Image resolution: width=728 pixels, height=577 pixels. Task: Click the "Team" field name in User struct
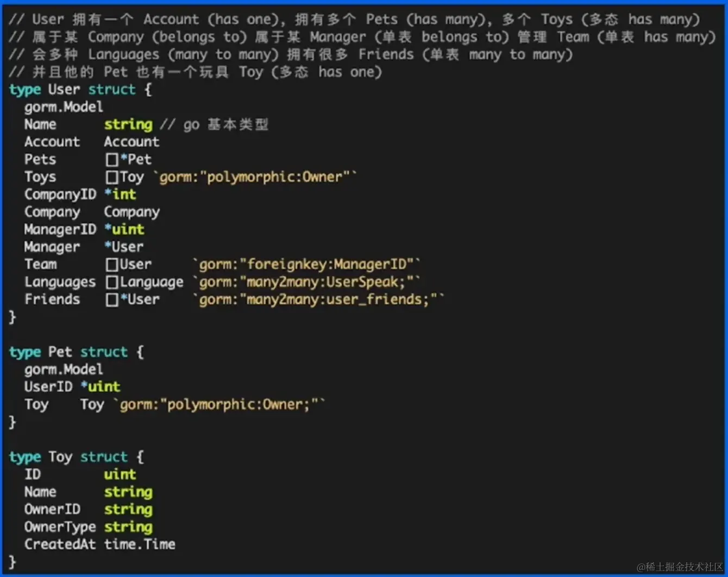tap(41, 264)
